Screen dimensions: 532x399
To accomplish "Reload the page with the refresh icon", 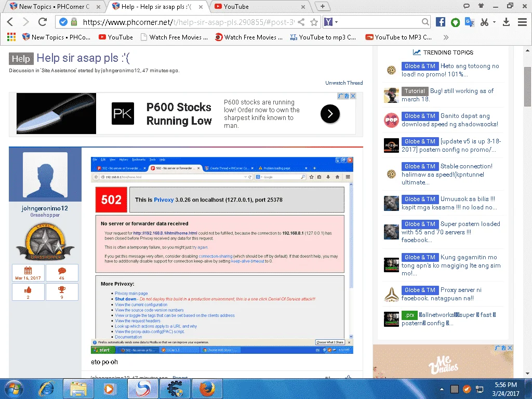I will (43, 22).
